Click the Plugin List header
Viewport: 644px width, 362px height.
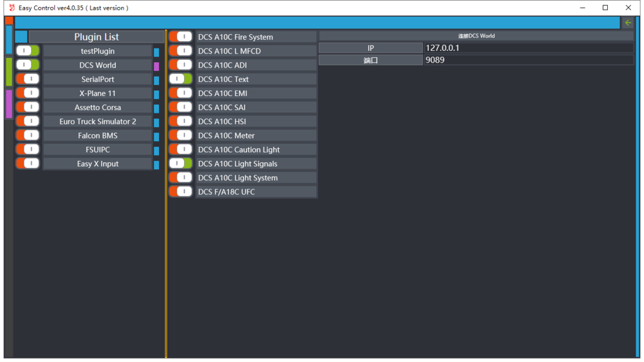pos(97,37)
